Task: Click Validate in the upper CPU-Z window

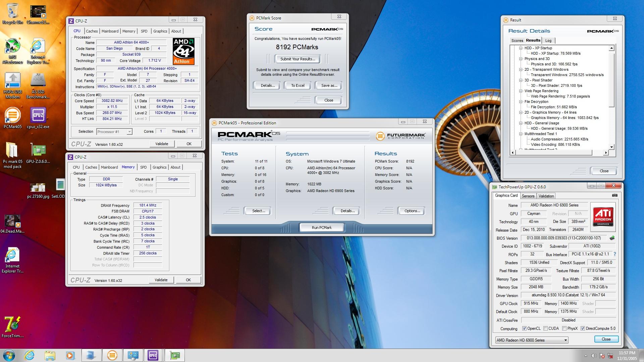Action: click(x=162, y=144)
